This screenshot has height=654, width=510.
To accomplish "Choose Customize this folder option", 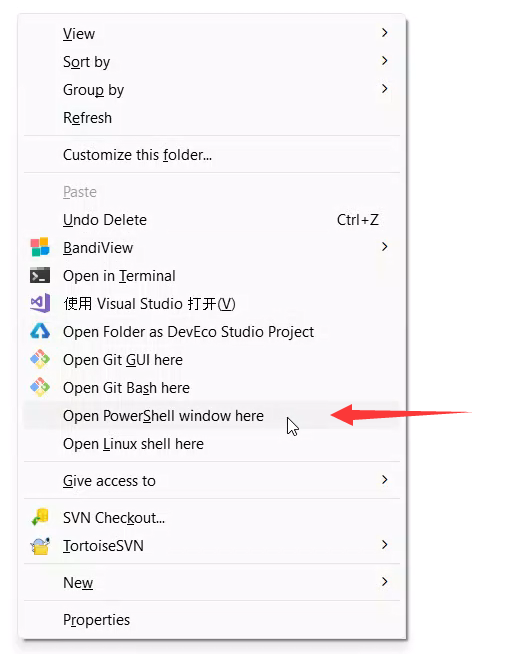I will (x=212, y=155).
